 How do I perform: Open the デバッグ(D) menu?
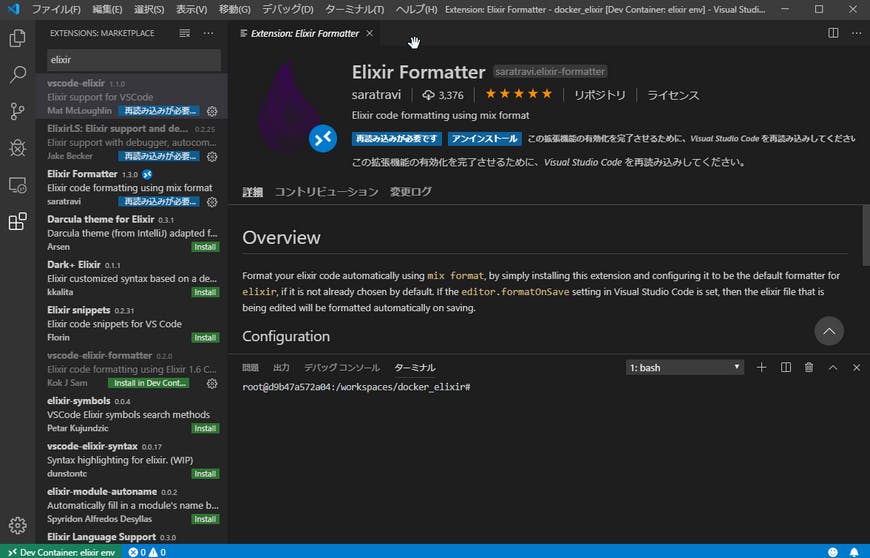[x=287, y=9]
